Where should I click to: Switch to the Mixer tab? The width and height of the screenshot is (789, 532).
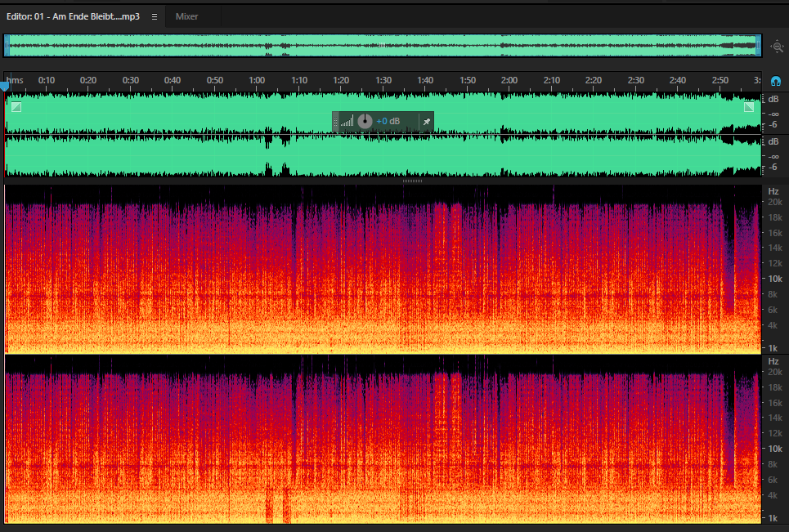pyautogui.click(x=186, y=16)
